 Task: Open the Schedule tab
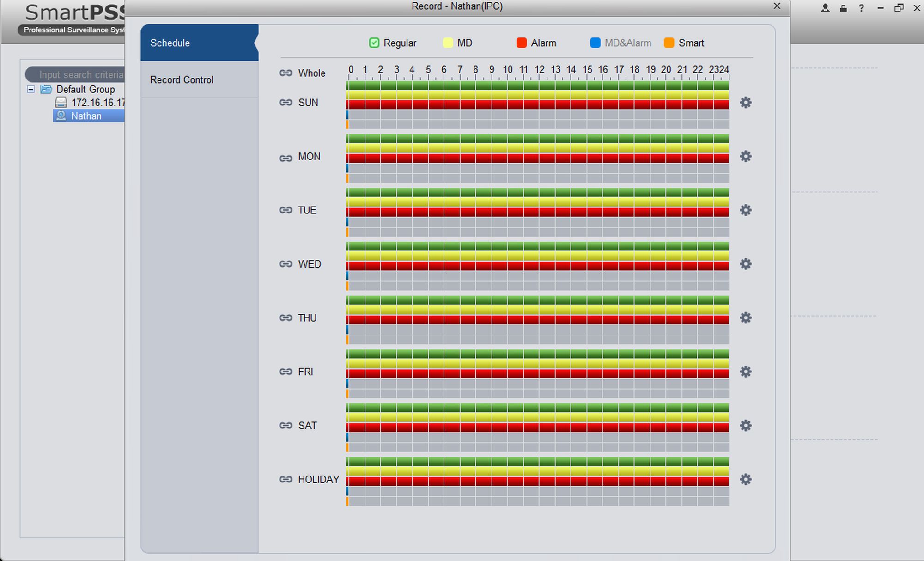170,43
